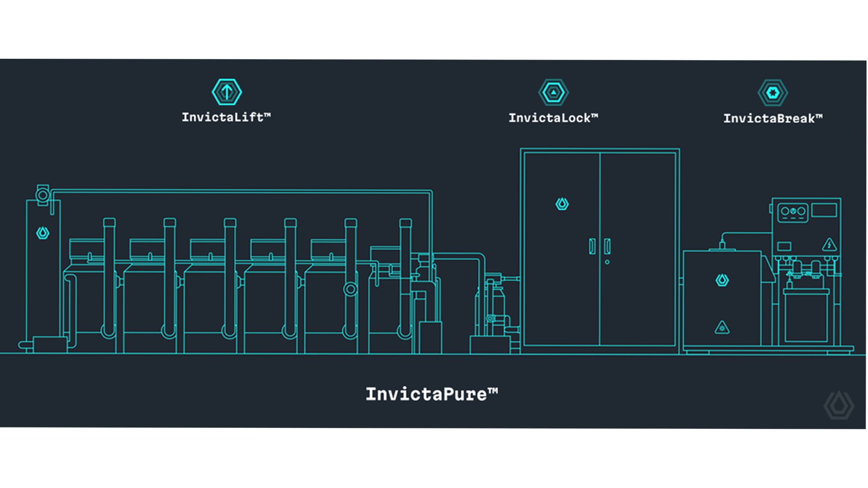Click the InvictaBreak hexagon icon

click(773, 93)
